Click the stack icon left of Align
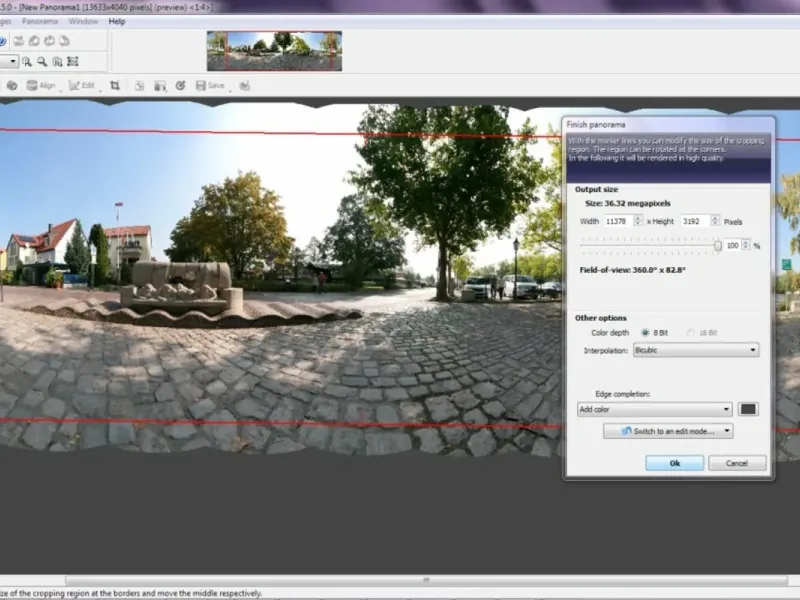The image size is (800, 600). coord(12,86)
